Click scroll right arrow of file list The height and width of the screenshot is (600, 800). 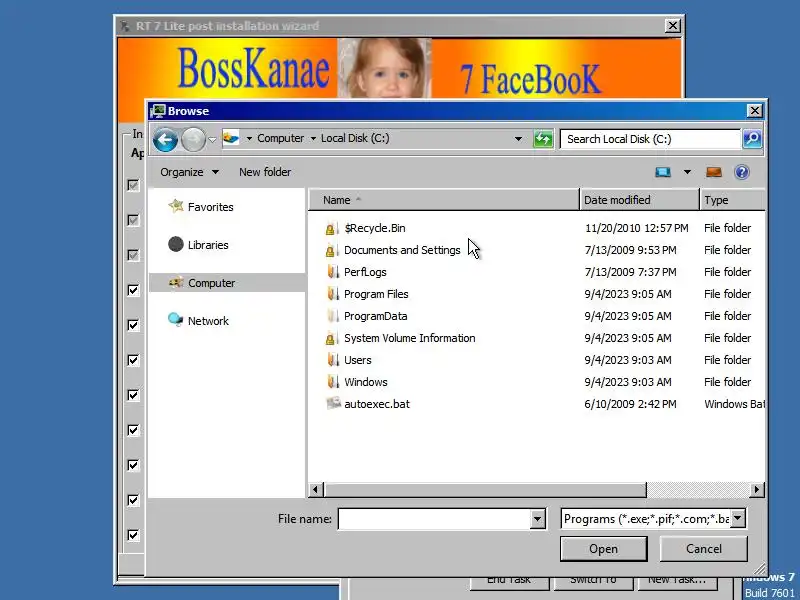click(757, 490)
